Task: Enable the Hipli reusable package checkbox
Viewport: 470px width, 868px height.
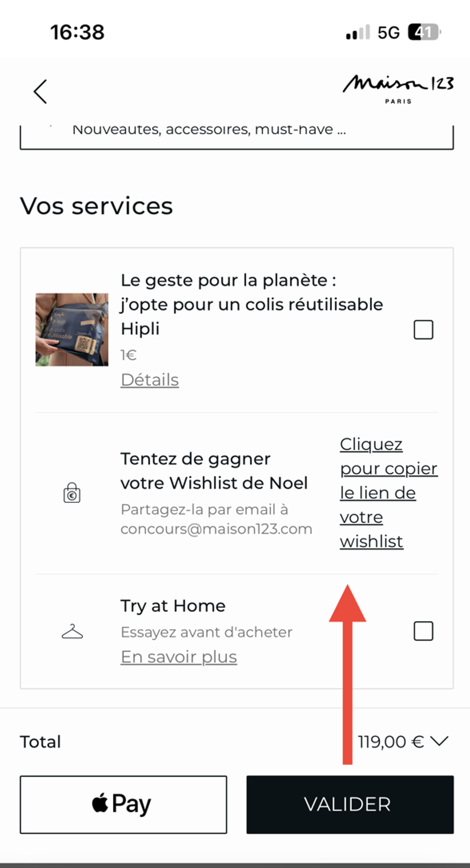Action: point(423,330)
